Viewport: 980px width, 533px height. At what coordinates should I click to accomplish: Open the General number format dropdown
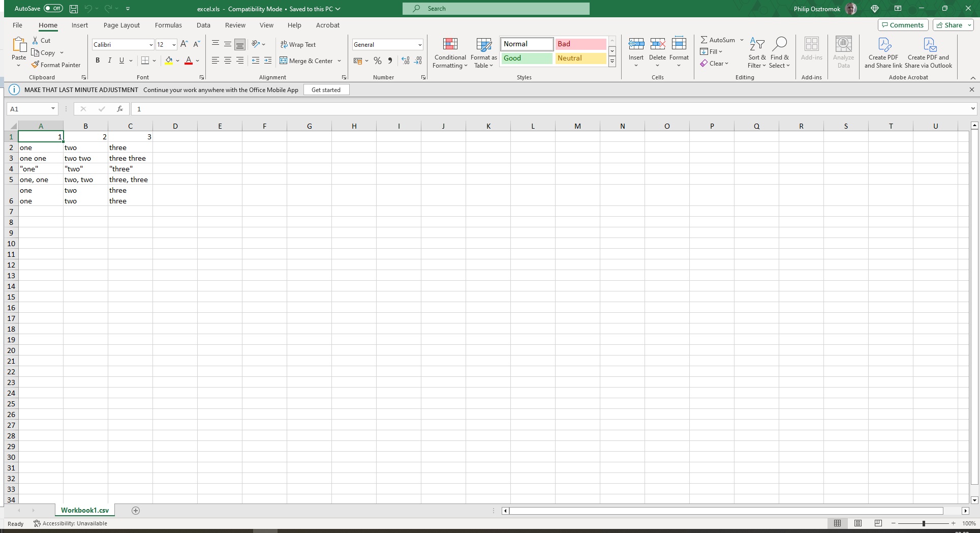(420, 45)
